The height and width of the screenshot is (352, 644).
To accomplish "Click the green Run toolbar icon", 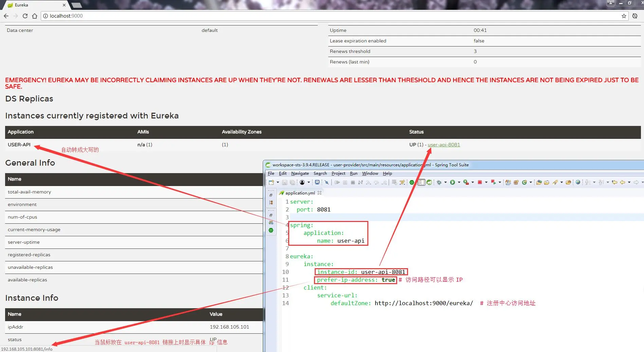I will (452, 182).
